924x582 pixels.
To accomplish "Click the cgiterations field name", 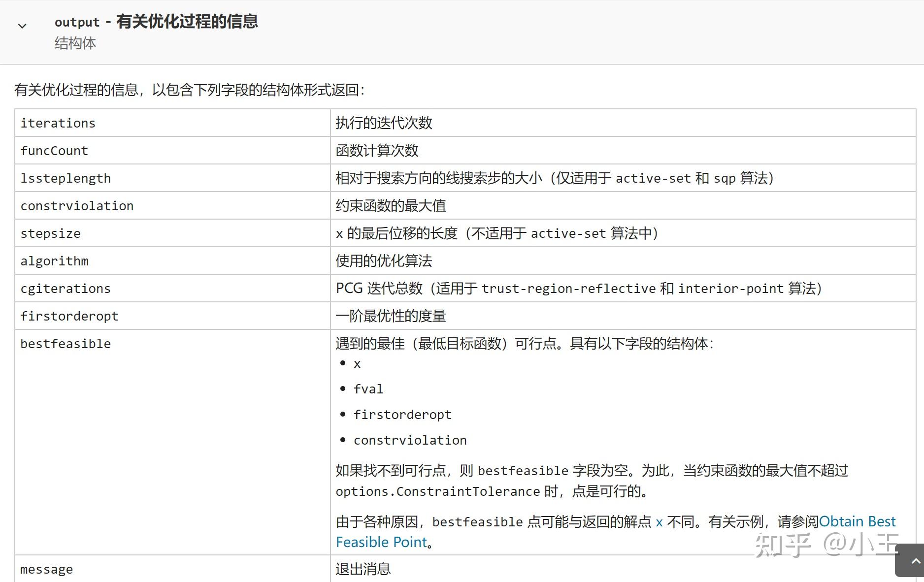I will 66,289.
